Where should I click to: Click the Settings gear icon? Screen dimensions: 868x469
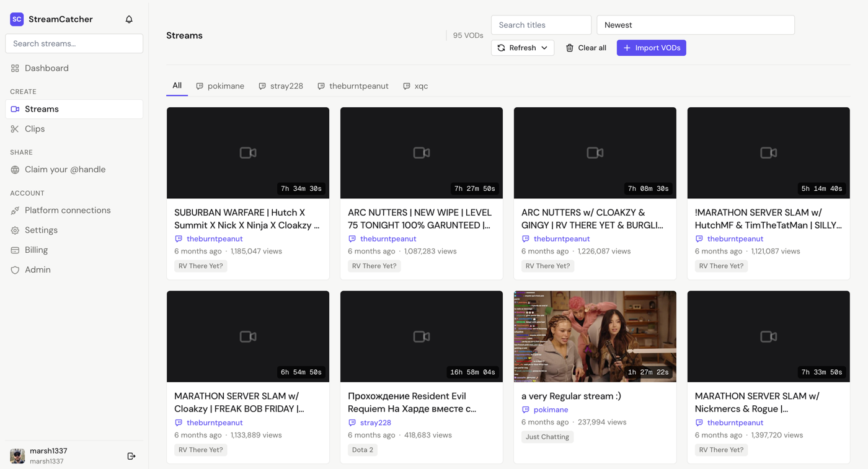(x=15, y=230)
